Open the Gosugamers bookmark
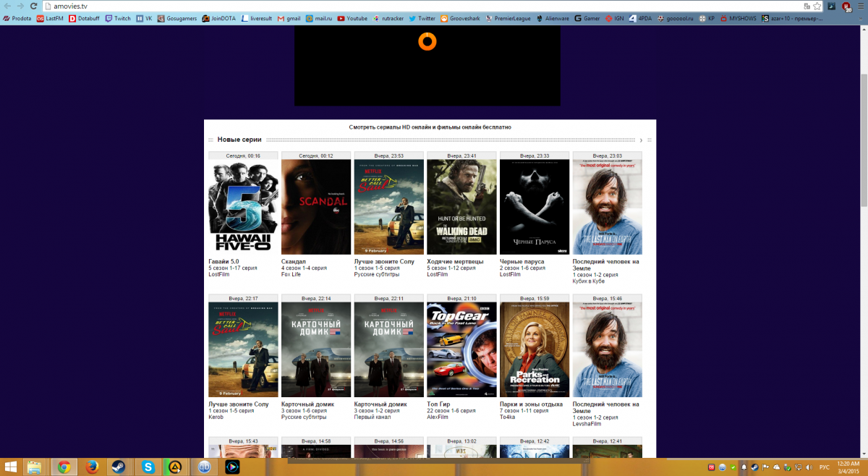Image resolution: width=868 pixels, height=476 pixels. tap(176, 18)
